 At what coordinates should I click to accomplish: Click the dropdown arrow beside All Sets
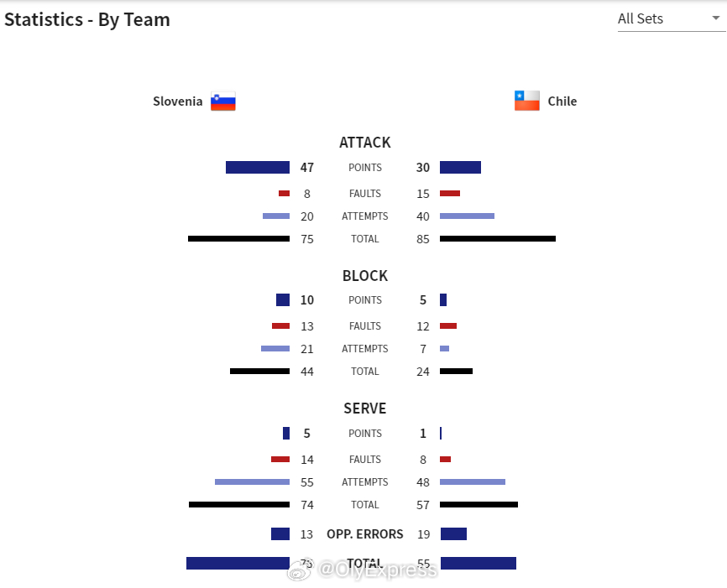716,18
